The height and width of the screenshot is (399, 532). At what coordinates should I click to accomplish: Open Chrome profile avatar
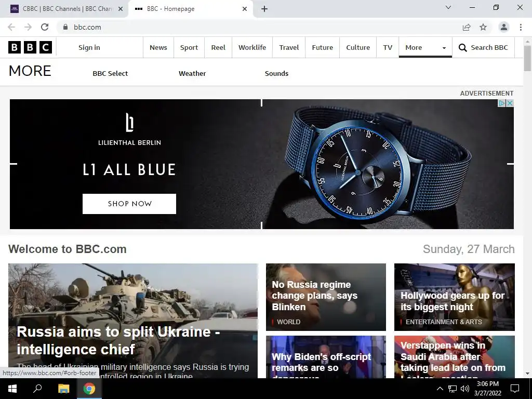504,27
